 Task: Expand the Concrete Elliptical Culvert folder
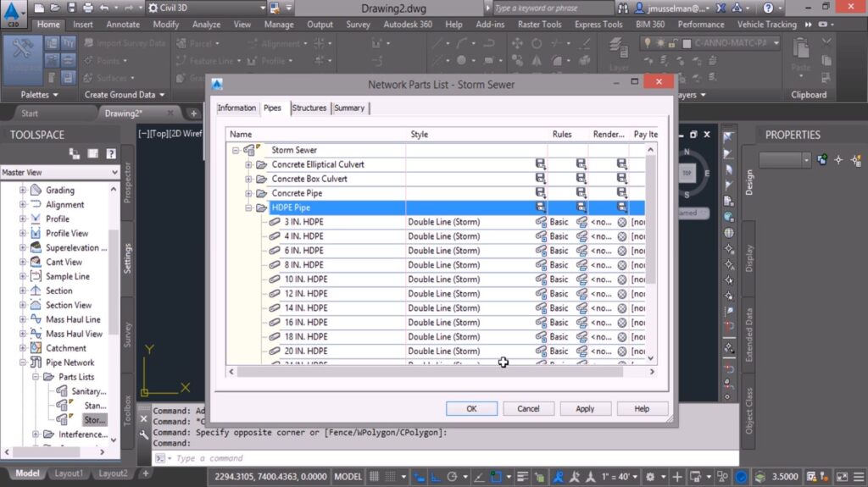[248, 164]
